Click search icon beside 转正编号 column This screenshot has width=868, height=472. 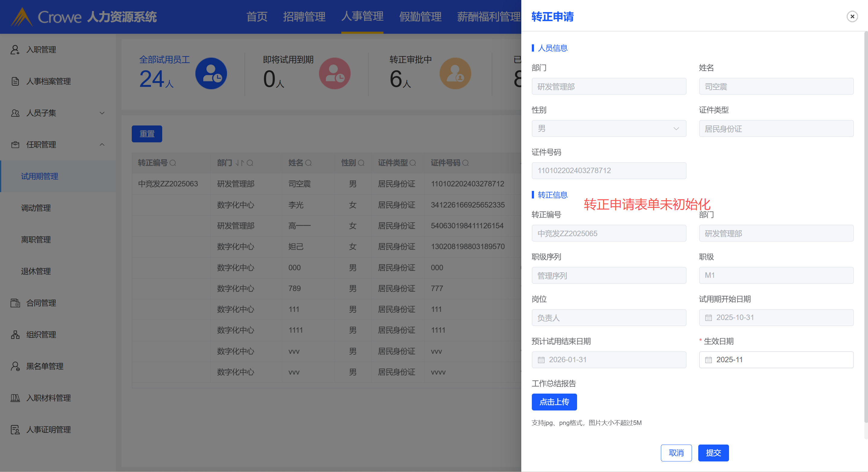(173, 163)
